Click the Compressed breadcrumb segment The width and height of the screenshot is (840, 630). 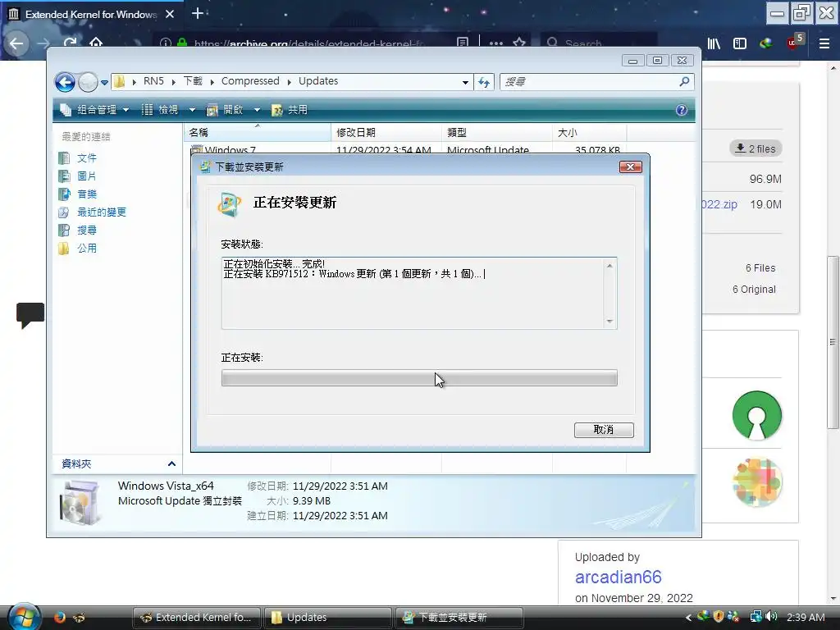coord(250,81)
